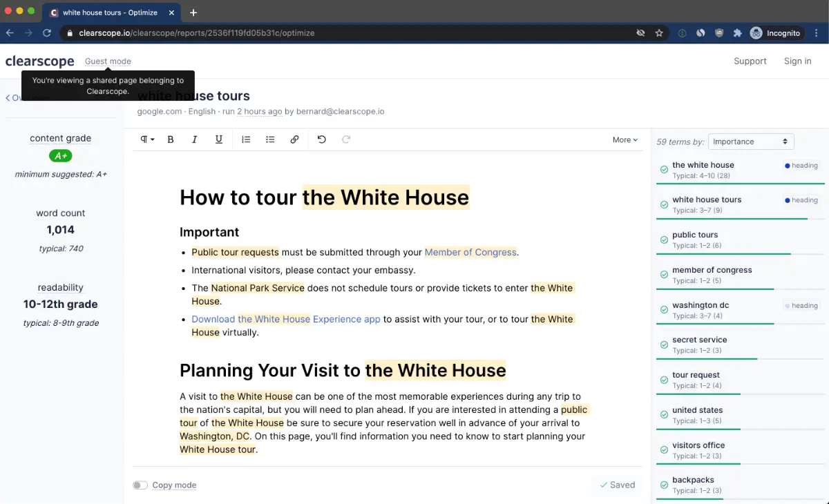Click the content grade A+ badge
Viewport: 829px width, 504px height.
(61, 156)
